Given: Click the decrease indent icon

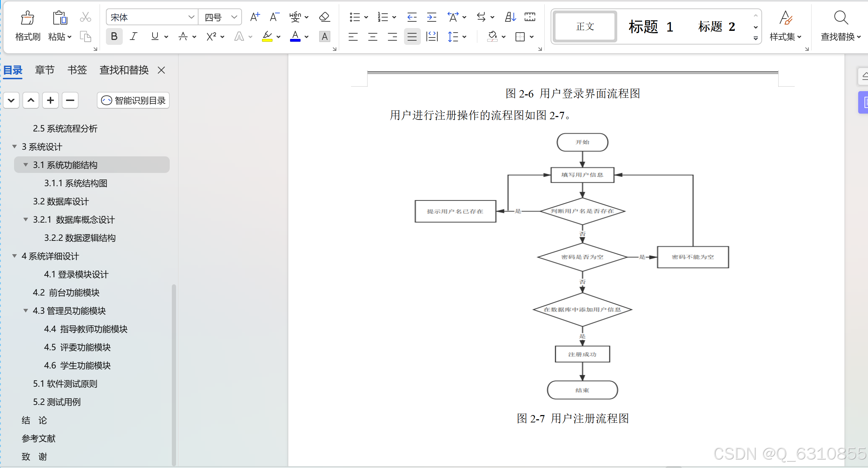Looking at the screenshot, I should point(412,17).
